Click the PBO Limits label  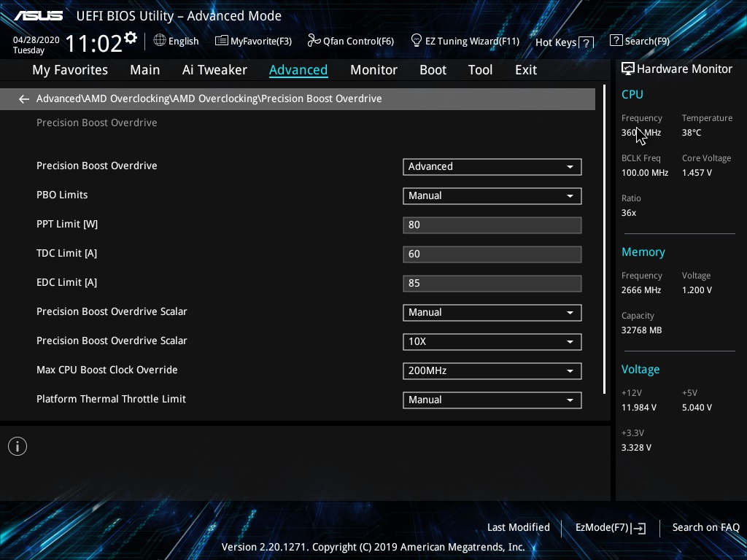point(62,195)
